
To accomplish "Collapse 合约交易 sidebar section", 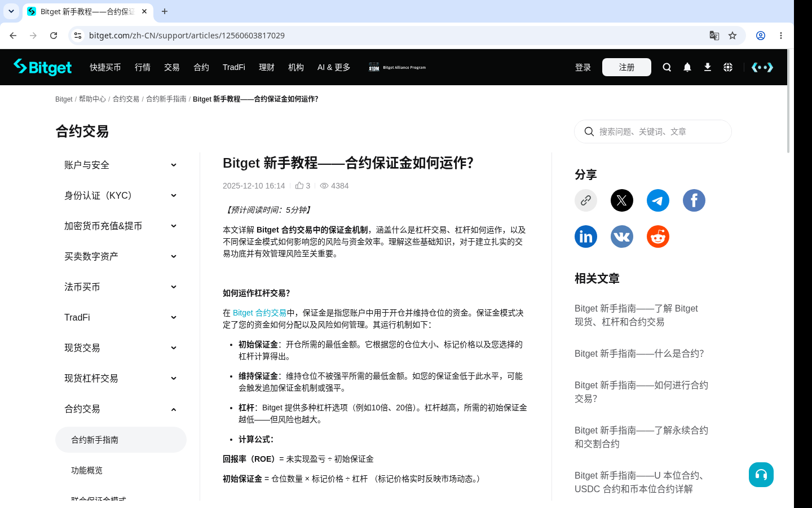I will point(121,409).
